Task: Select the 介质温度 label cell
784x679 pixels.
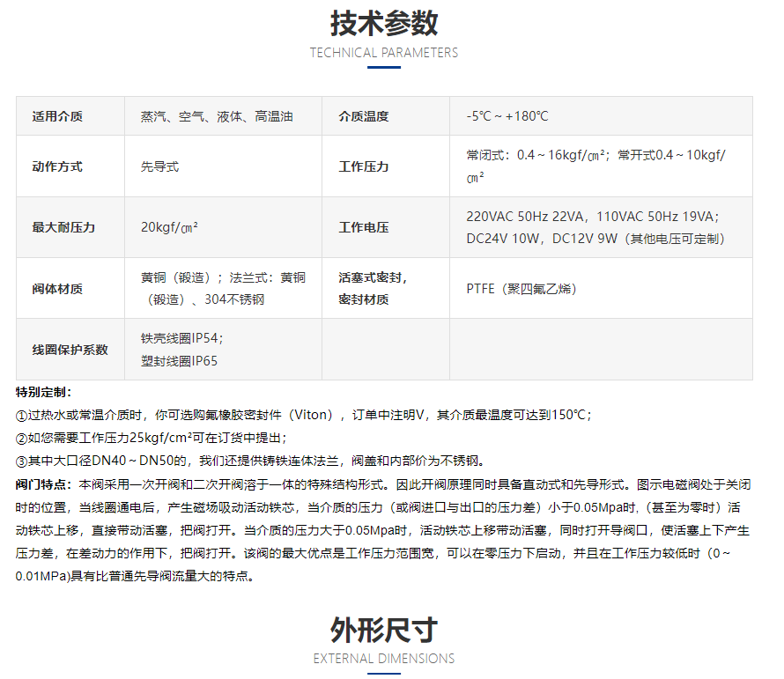Action: [x=364, y=116]
